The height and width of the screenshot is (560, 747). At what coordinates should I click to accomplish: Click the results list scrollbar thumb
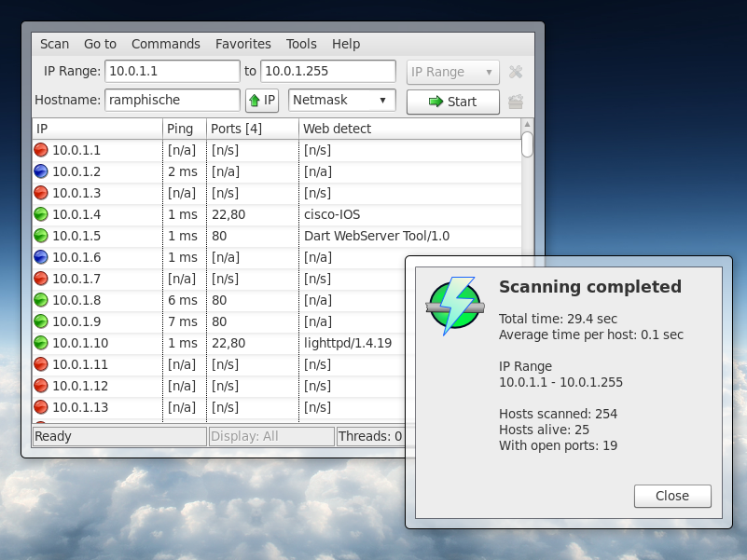(x=527, y=144)
